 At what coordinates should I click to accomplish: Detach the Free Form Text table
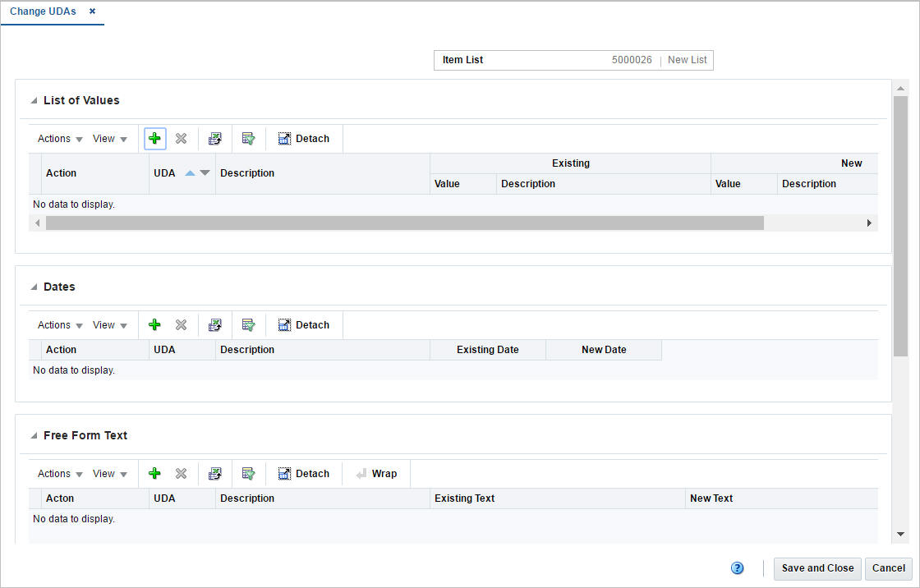pos(304,474)
